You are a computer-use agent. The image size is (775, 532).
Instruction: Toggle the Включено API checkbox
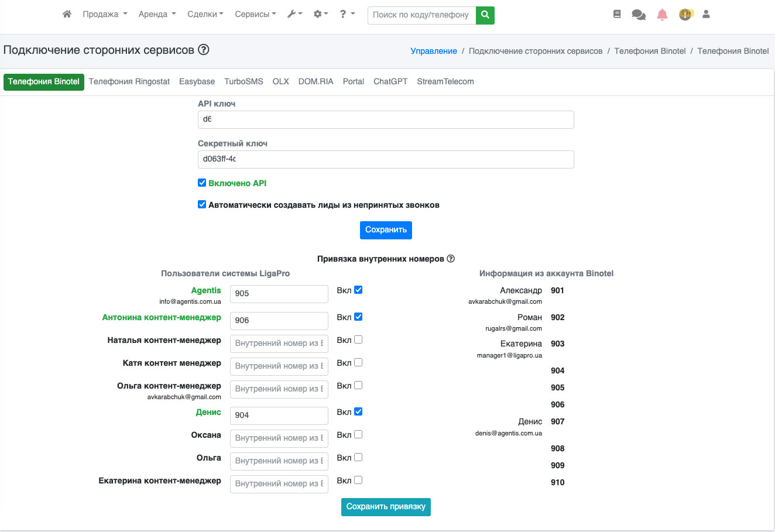pos(202,183)
